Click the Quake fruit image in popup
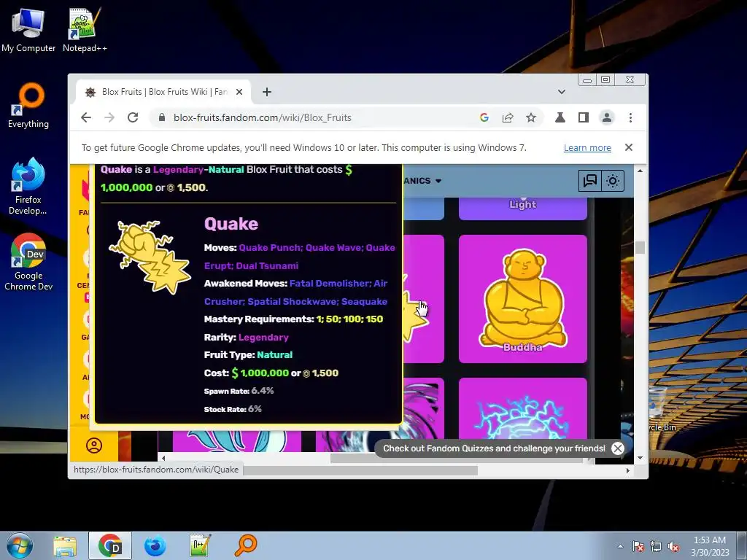The height and width of the screenshot is (560, 747). 150,257
